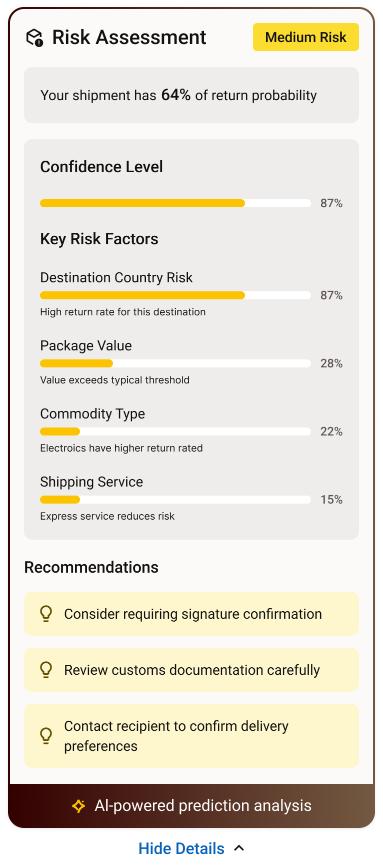This screenshot has width=383, height=868.
Task: Click the Hide Details link
Action: (x=181, y=848)
